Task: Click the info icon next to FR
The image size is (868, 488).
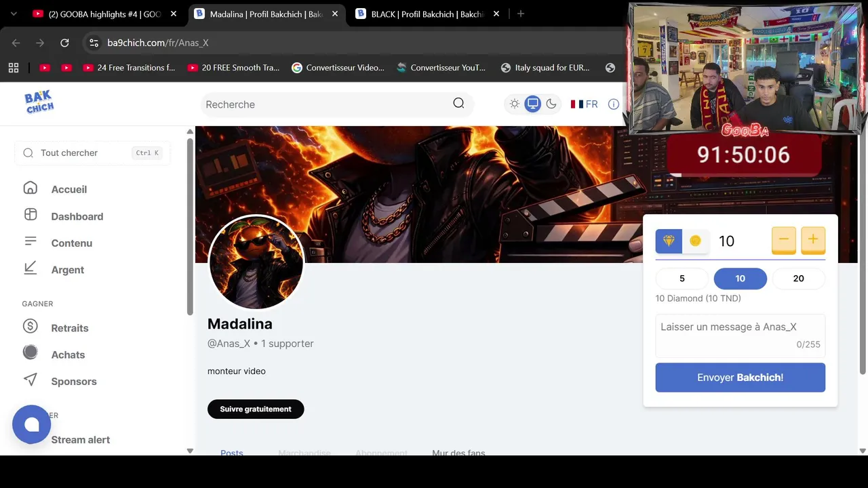Action: (x=614, y=104)
